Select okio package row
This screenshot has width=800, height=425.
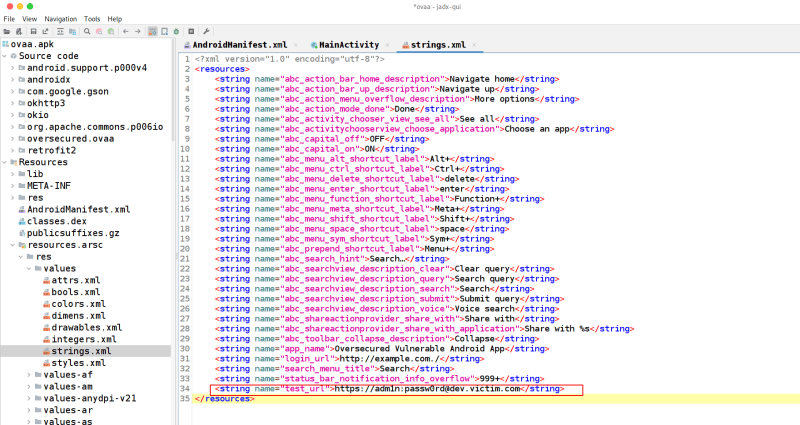pos(38,115)
